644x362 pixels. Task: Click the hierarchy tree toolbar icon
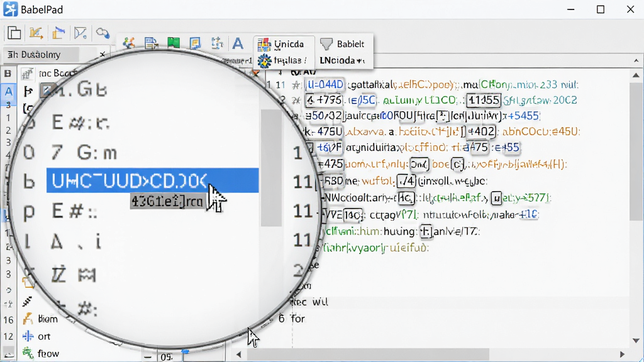click(216, 43)
